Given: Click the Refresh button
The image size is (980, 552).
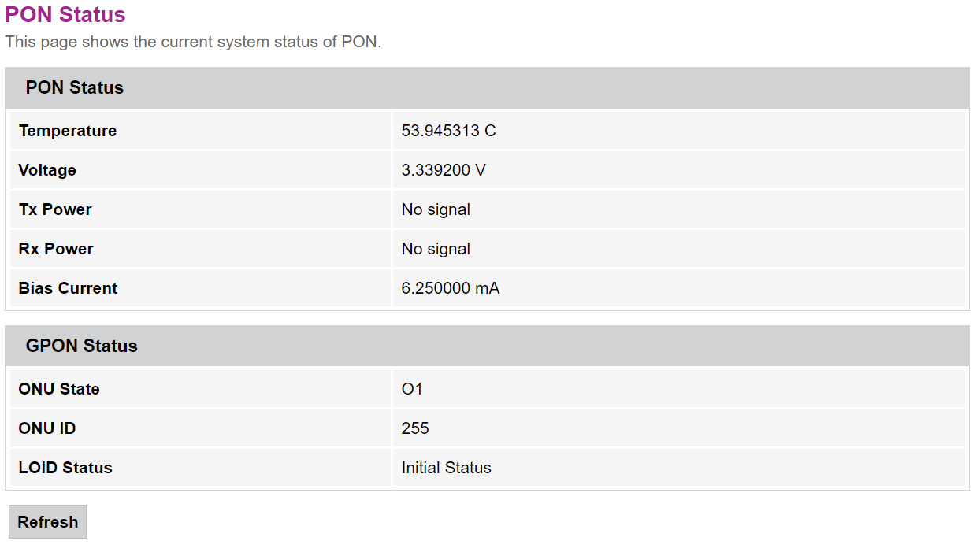Looking at the screenshot, I should [x=47, y=522].
